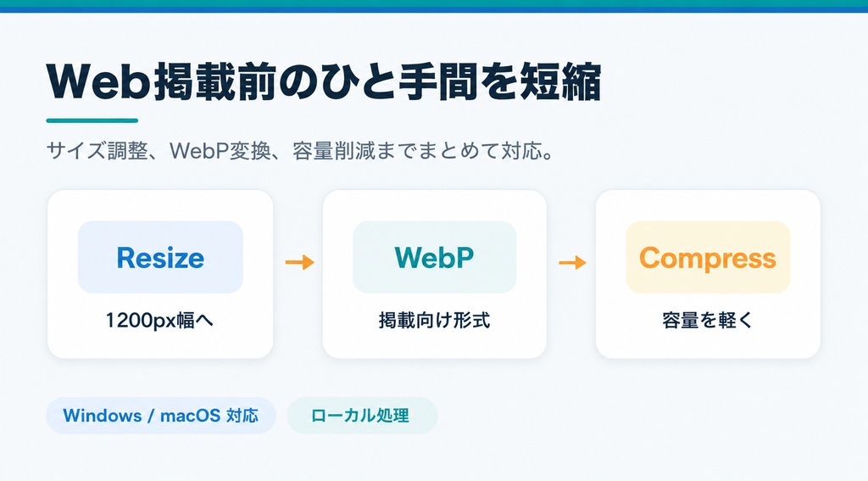Select the third white card containing Compress
Image resolution: width=868 pixels, height=481 pixels.
pyautogui.click(x=708, y=274)
